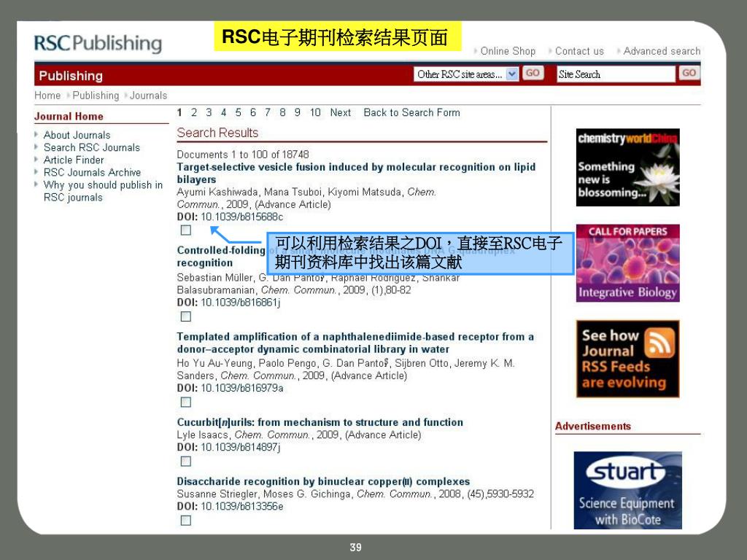747x560 pixels.
Task: Click GO button beside site areas dropdown
Action: tap(533, 74)
